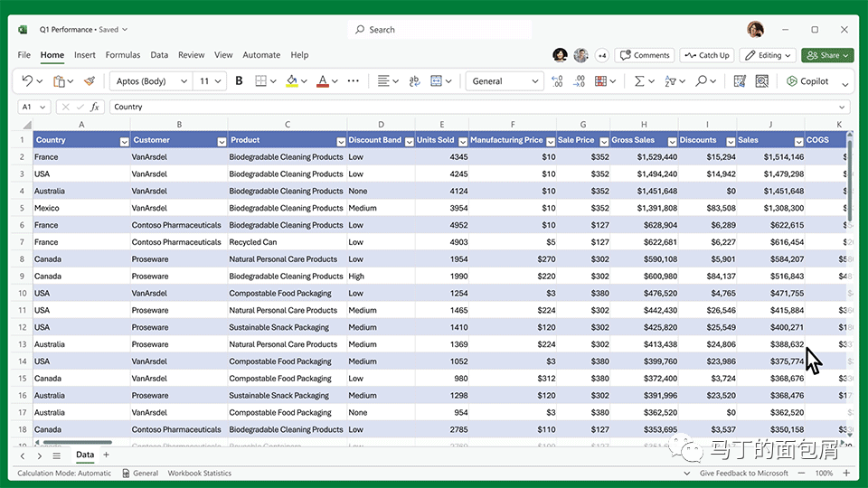This screenshot has height=488, width=868.
Task: Open the Country column filter dropdown
Action: pos(125,142)
